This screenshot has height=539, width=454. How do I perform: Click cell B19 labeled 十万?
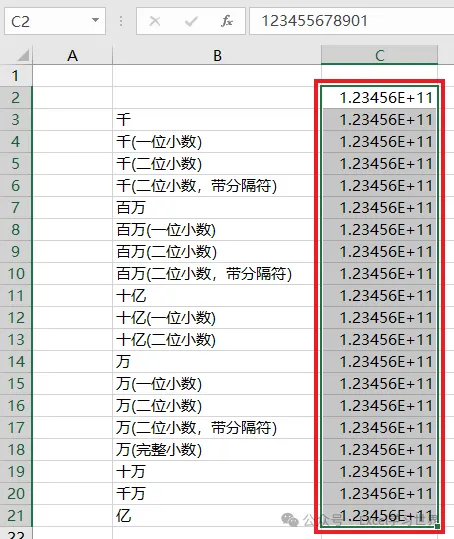coord(217,472)
